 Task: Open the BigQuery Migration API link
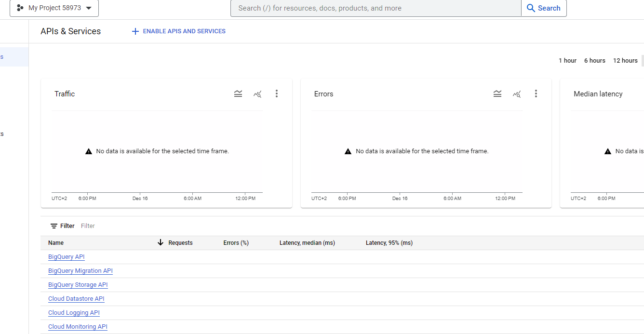coord(80,271)
